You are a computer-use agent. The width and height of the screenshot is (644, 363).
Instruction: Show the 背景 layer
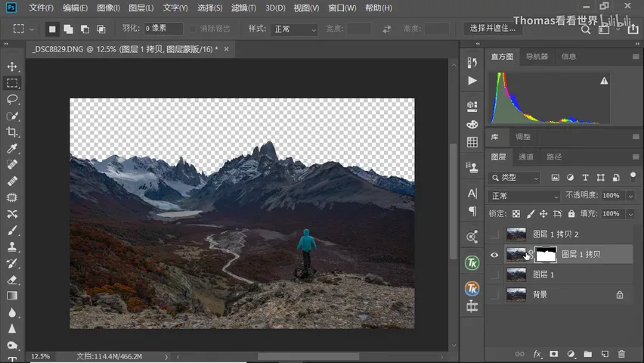pos(494,295)
